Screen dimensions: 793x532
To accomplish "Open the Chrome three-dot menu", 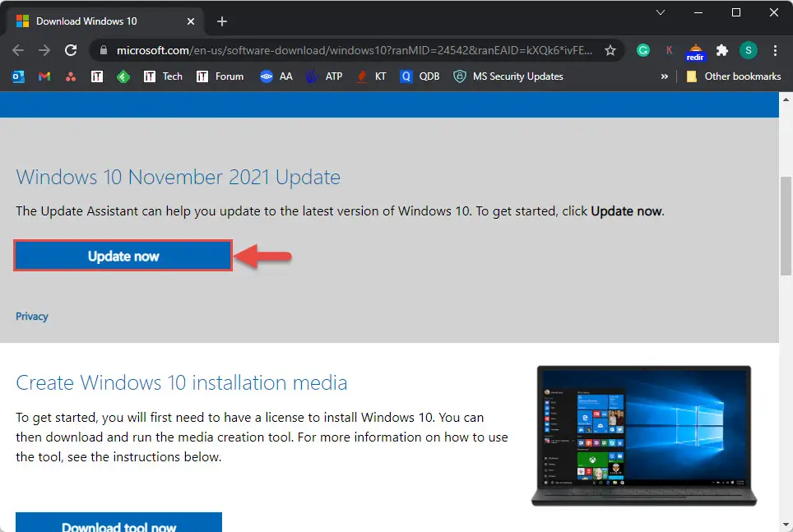I will pyautogui.click(x=775, y=50).
